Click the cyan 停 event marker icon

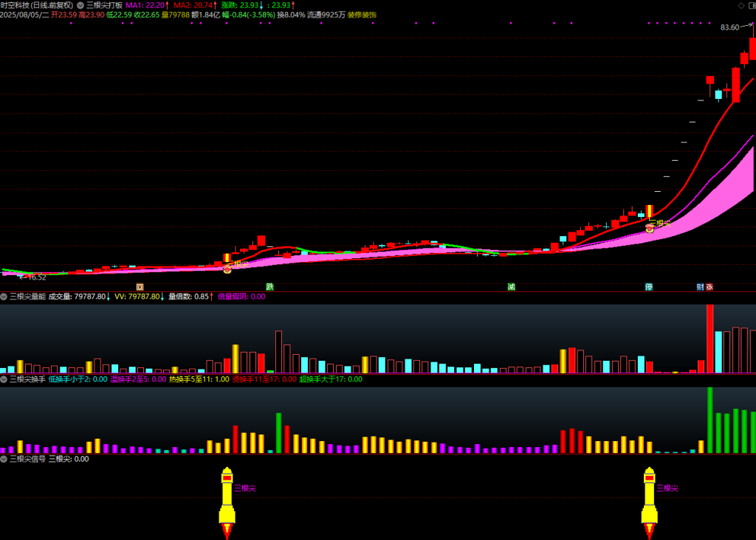click(648, 286)
